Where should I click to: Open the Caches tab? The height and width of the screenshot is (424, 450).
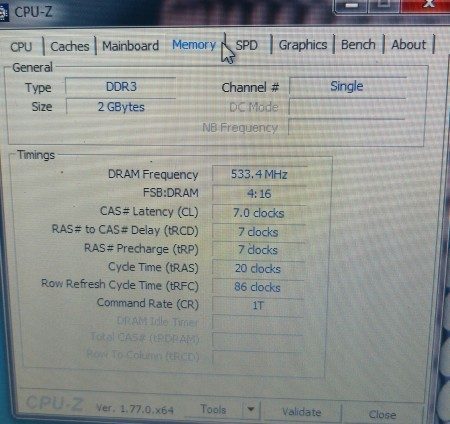point(70,46)
